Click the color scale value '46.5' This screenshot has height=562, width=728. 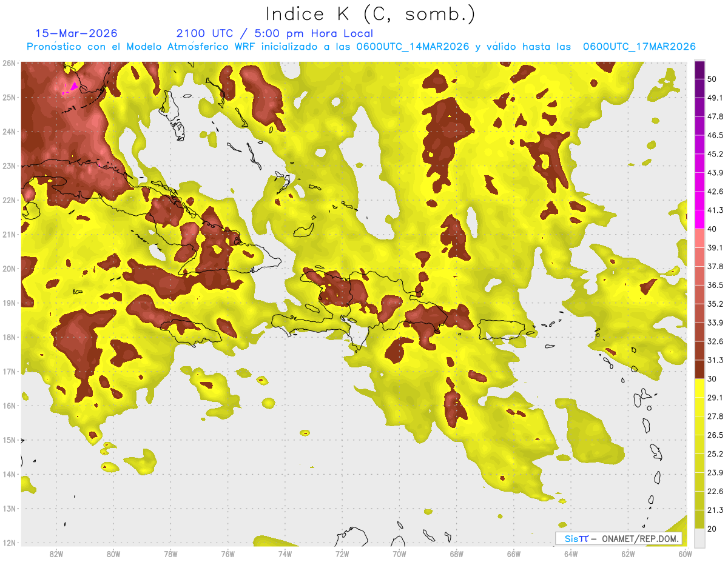click(715, 135)
